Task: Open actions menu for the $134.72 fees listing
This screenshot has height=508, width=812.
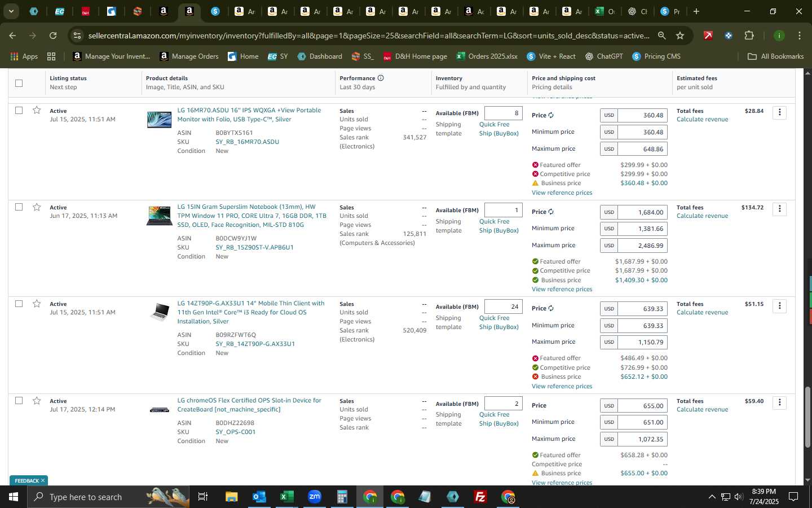Action: 780,209
